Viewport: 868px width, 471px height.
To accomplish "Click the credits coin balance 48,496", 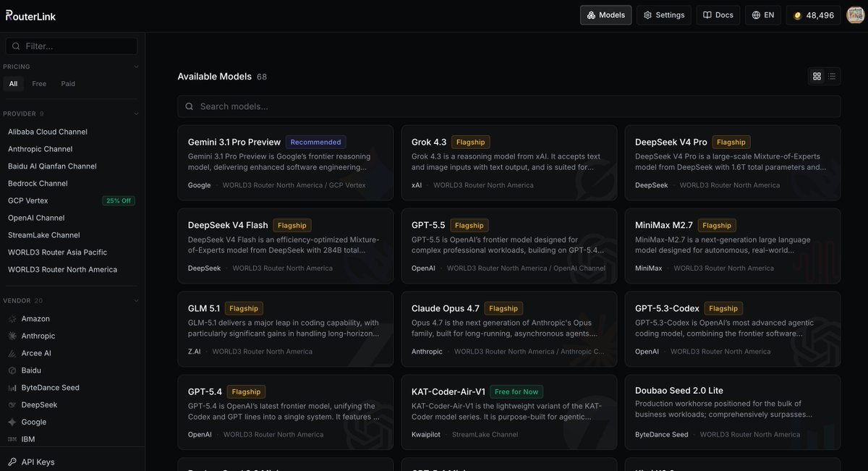I will (x=814, y=15).
